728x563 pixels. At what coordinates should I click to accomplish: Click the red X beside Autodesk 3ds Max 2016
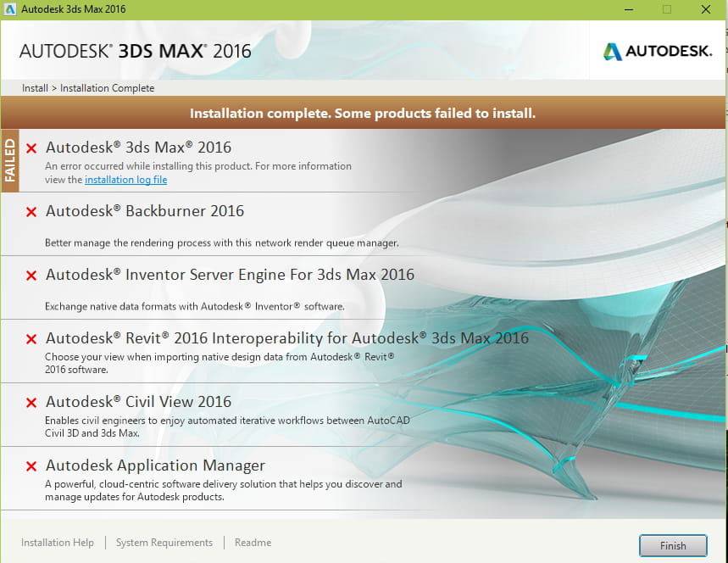[x=31, y=148]
